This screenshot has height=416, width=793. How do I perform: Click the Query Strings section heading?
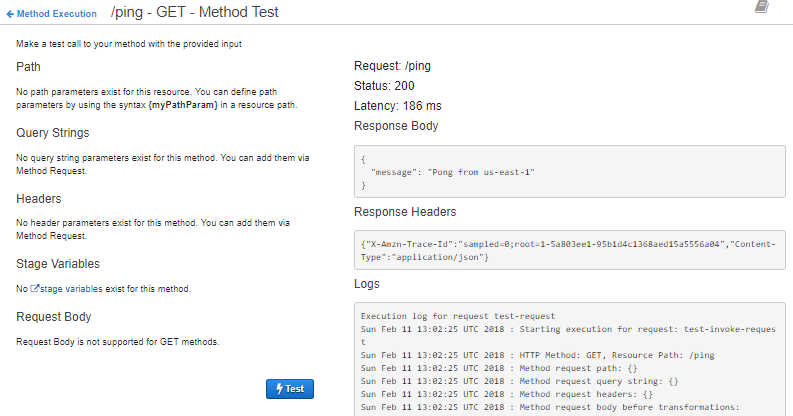click(53, 132)
